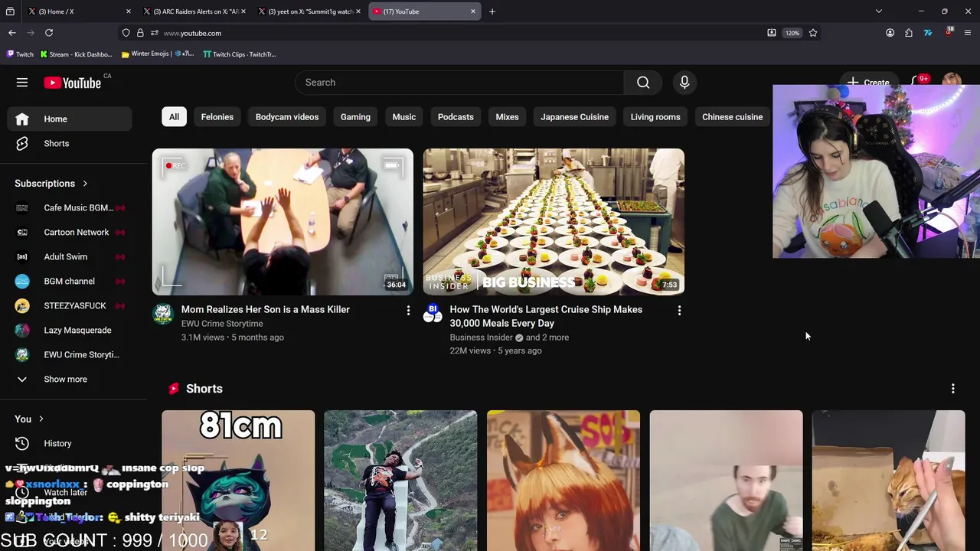Open Shorts in the sidebar
The width and height of the screenshot is (980, 551).
70,143
